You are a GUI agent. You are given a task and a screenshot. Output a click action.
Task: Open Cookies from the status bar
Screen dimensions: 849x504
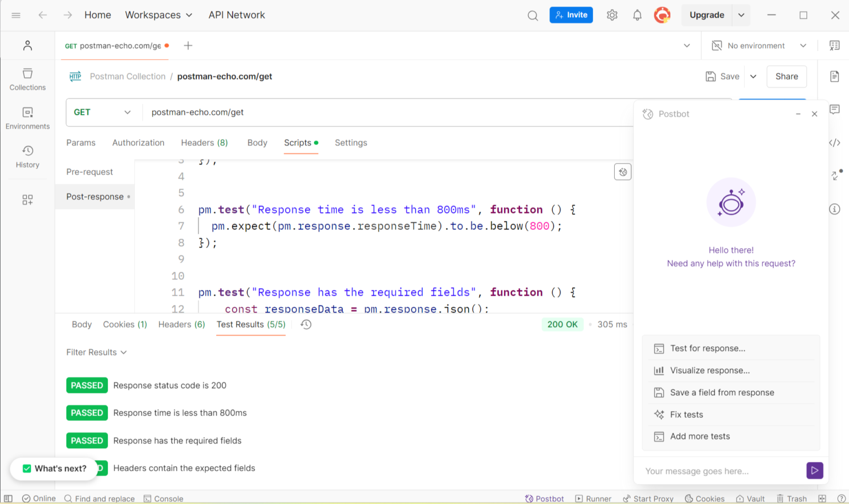point(705,498)
